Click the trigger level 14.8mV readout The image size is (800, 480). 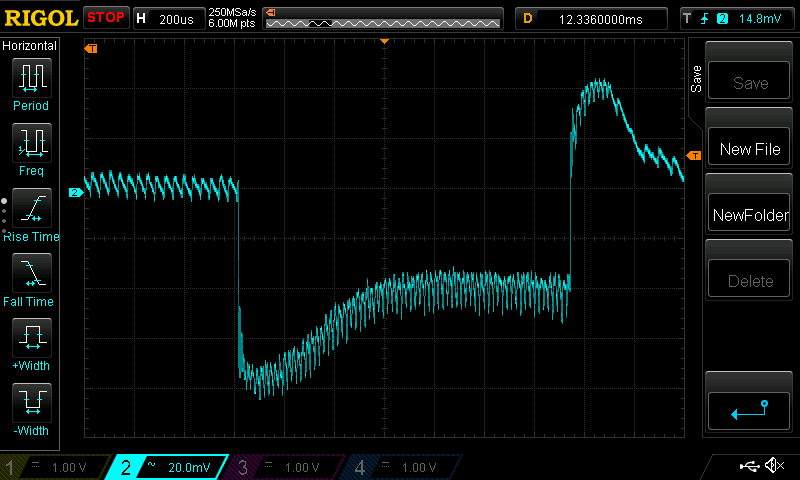(760, 19)
